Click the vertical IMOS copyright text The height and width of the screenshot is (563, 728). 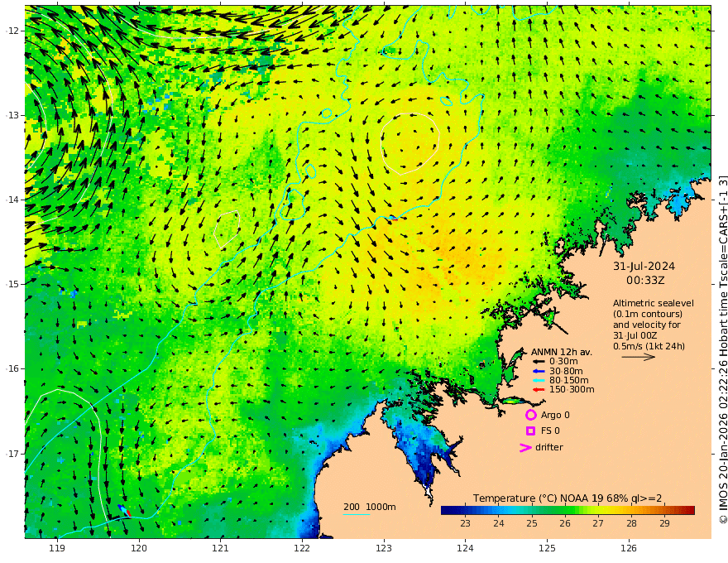coord(722,349)
